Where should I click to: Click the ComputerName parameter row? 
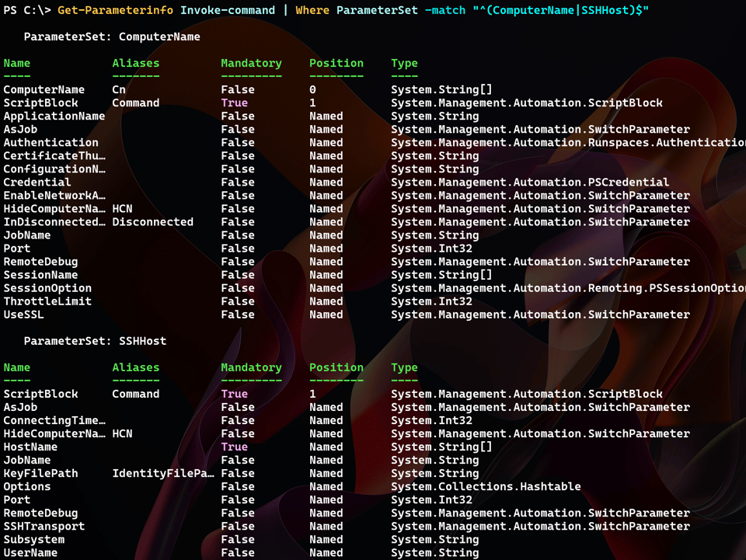coord(44,89)
